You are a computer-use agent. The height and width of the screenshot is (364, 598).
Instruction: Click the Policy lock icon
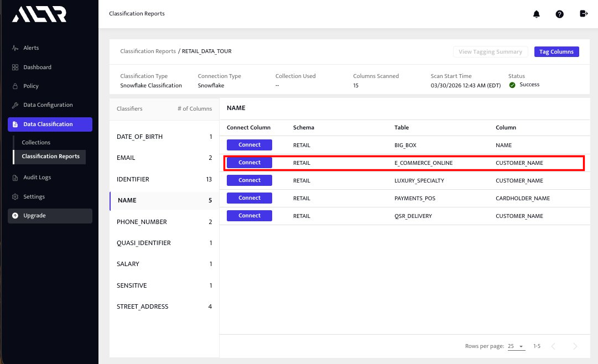[15, 86]
